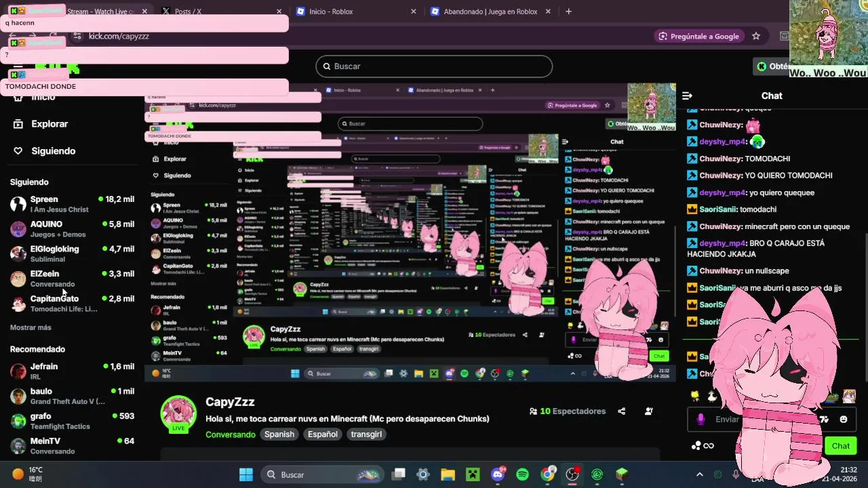Open the emoji picker smiley icon
The image size is (868, 488).
(x=844, y=420)
